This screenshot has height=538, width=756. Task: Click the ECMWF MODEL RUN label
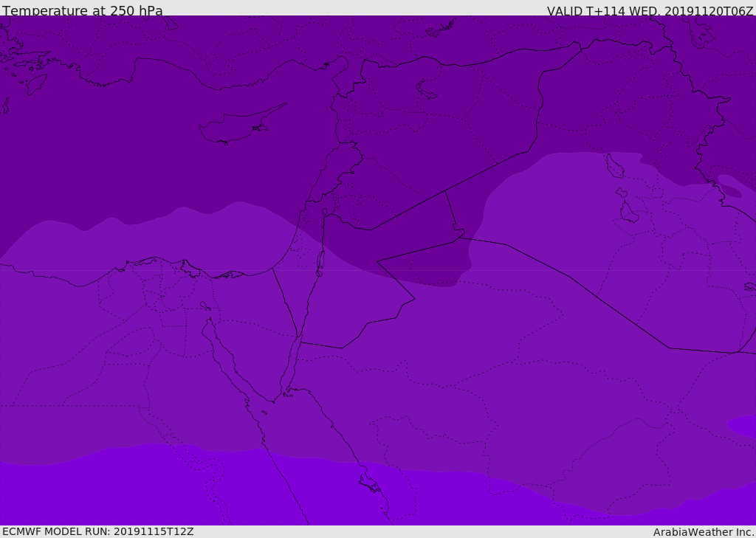pos(97,531)
